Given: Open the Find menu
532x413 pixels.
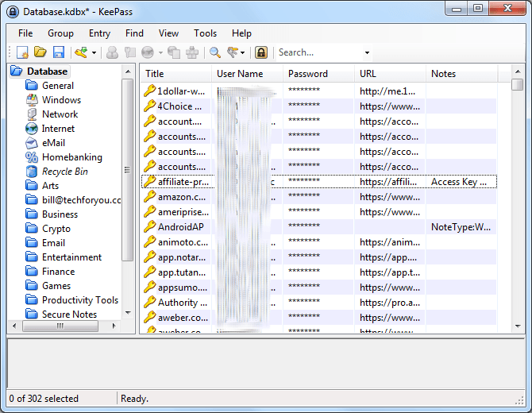Looking at the screenshot, I should [x=134, y=33].
